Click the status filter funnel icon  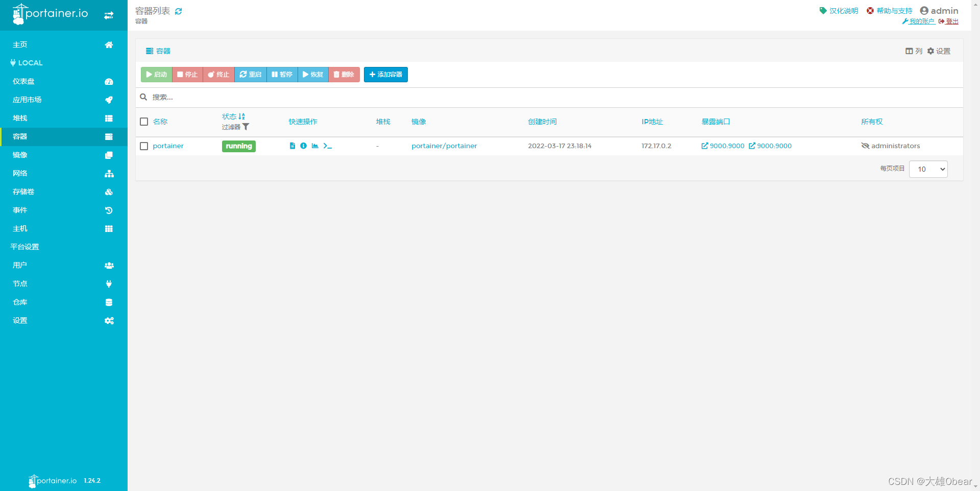246,127
